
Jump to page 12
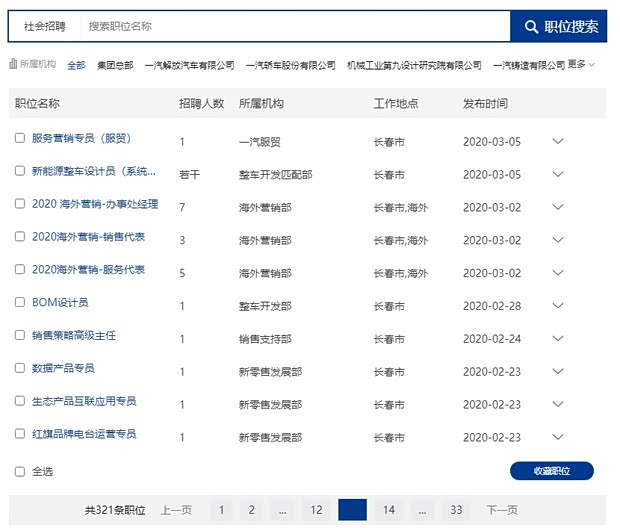point(316,510)
